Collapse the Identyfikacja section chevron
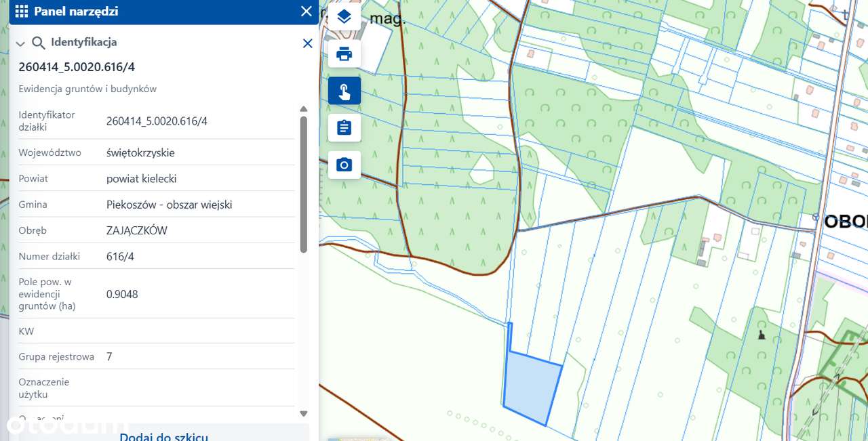Image resolution: width=868 pixels, height=441 pixels. click(x=20, y=43)
